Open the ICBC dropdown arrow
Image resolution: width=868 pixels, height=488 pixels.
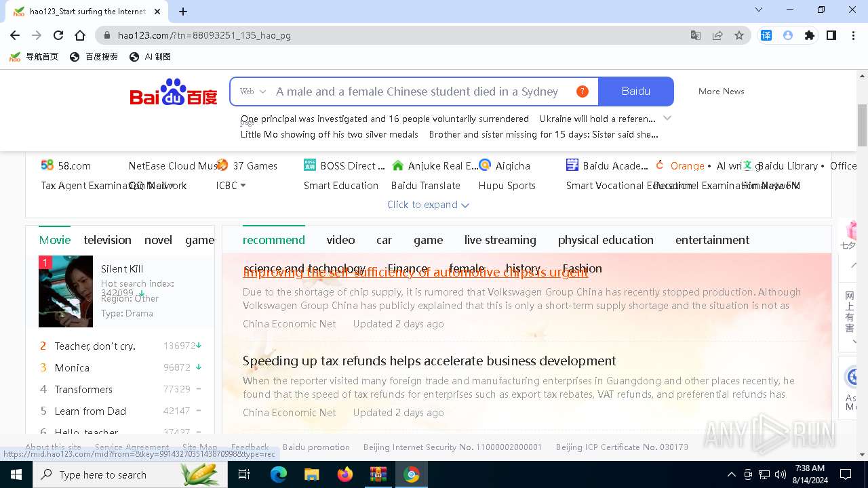coord(243,186)
